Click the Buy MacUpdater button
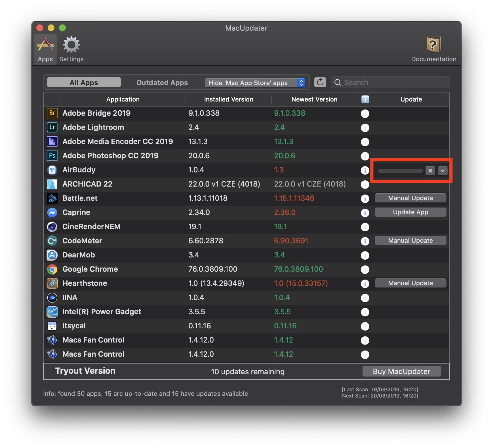This screenshot has width=493, height=448. (401, 371)
